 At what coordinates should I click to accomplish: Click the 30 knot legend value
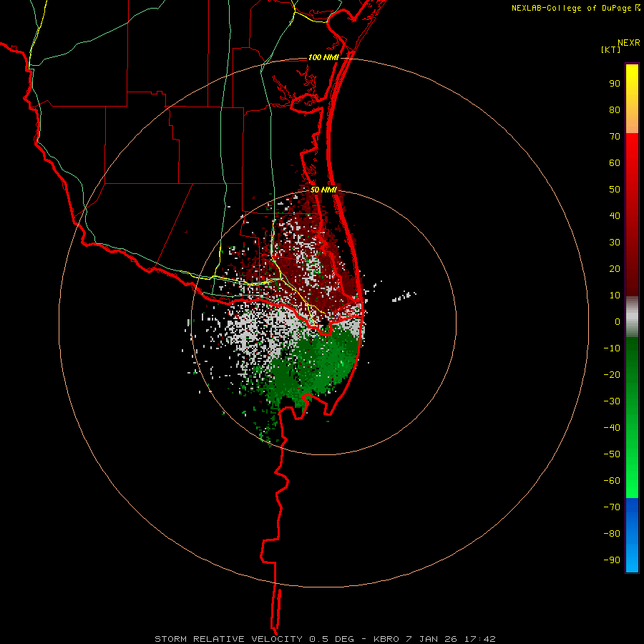615,243
